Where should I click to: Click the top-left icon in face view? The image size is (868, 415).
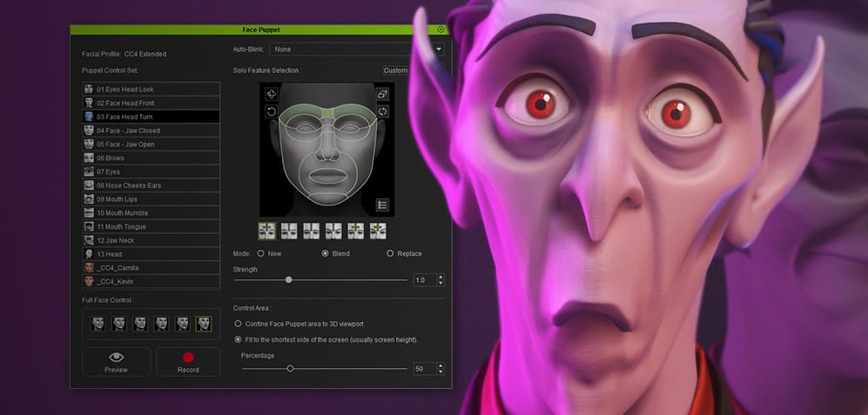point(272,94)
